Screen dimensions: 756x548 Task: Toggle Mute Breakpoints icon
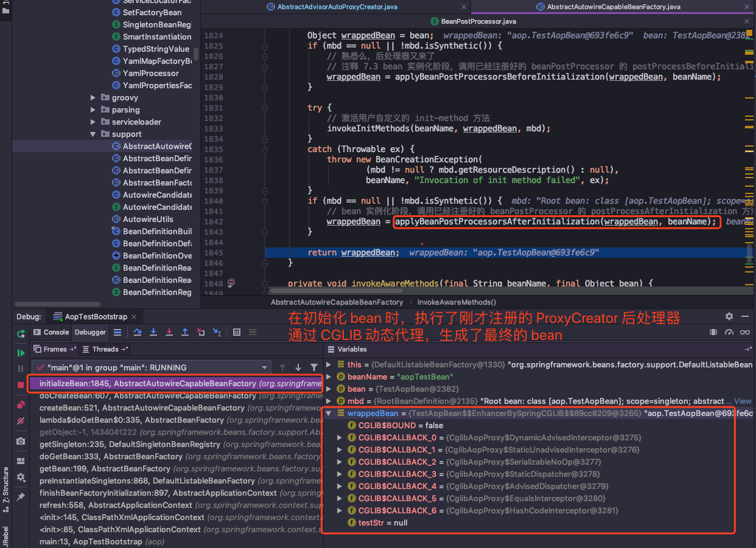(21, 421)
